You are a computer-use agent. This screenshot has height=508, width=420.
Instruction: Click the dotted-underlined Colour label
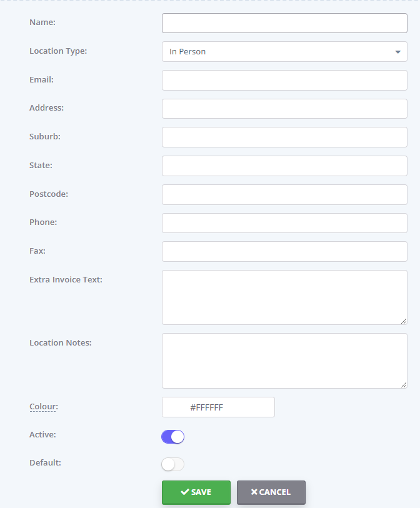pos(44,407)
